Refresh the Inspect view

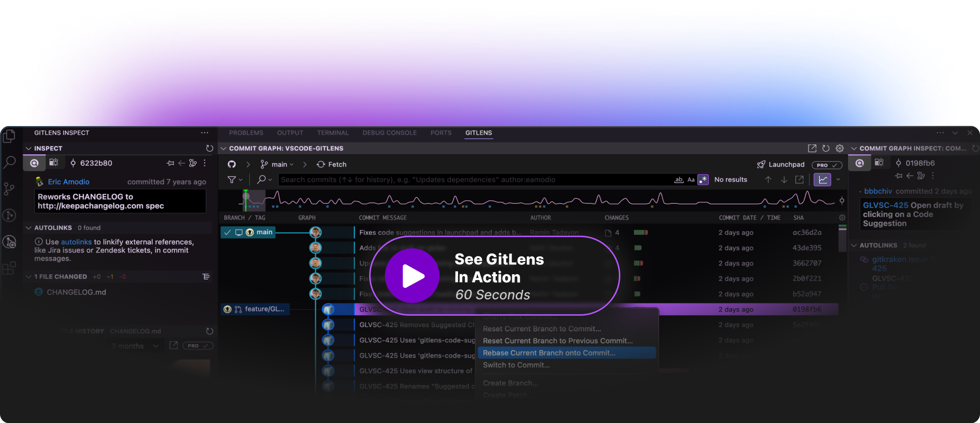pyautogui.click(x=209, y=148)
